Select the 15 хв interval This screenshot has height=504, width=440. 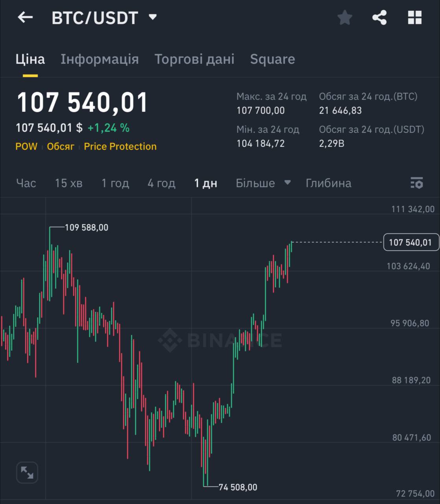(x=68, y=183)
